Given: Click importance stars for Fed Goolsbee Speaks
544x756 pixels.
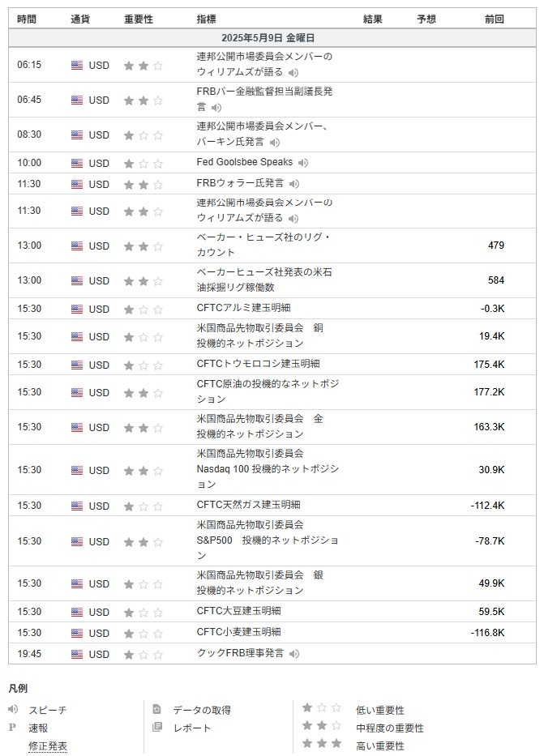Looking at the screenshot, I should [143, 163].
